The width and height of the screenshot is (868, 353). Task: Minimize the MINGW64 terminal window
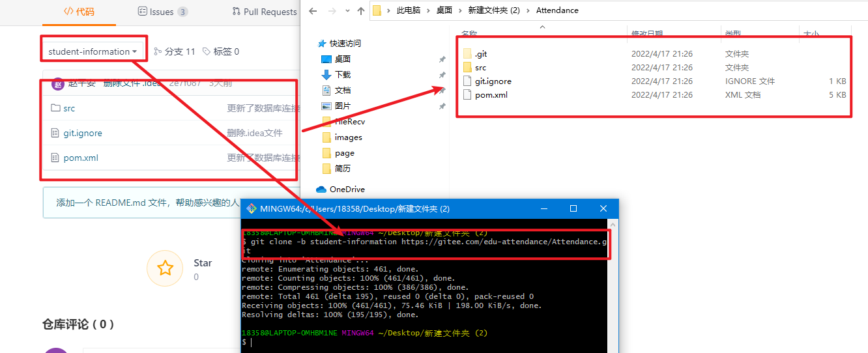[x=544, y=209]
